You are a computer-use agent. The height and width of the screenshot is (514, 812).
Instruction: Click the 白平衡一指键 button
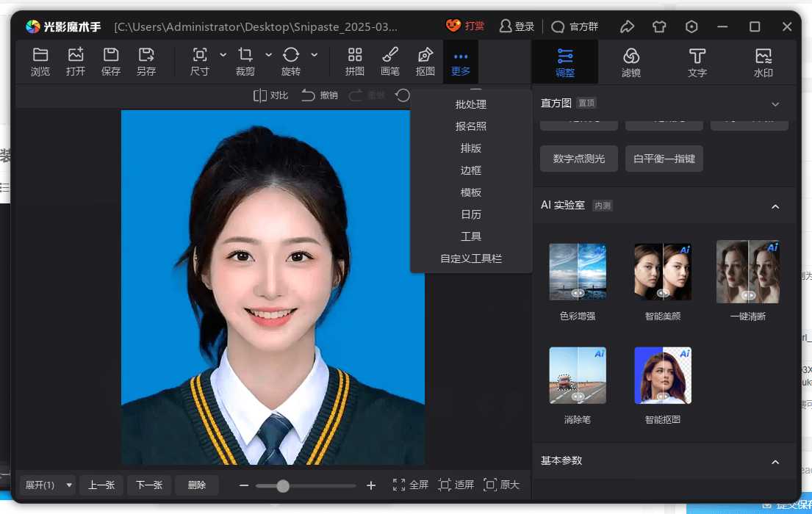(664, 159)
